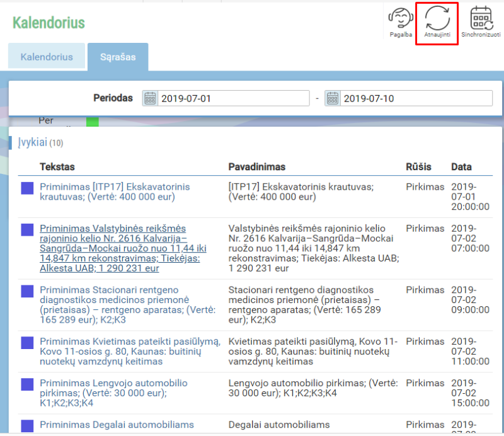Click the Tekstas column header
This screenshot has width=504, height=436.
[57, 167]
